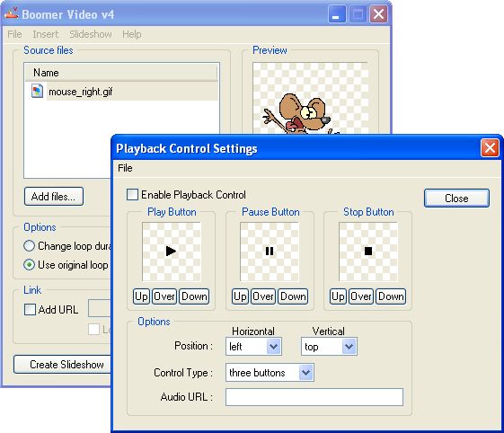This screenshot has height=433, width=504.
Task: Click the play triangle preview image
Action: pyautogui.click(x=172, y=252)
